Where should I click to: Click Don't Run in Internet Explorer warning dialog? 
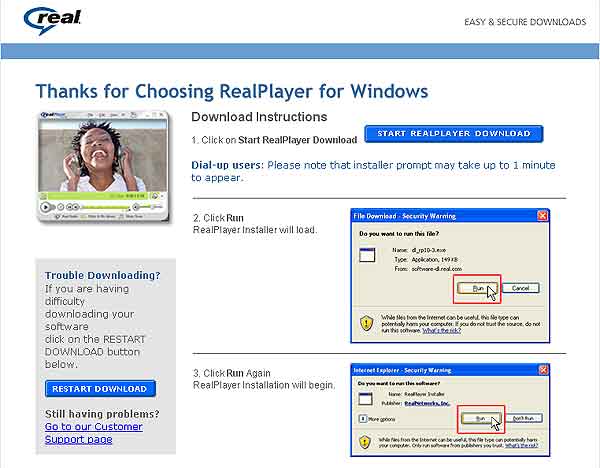click(525, 420)
